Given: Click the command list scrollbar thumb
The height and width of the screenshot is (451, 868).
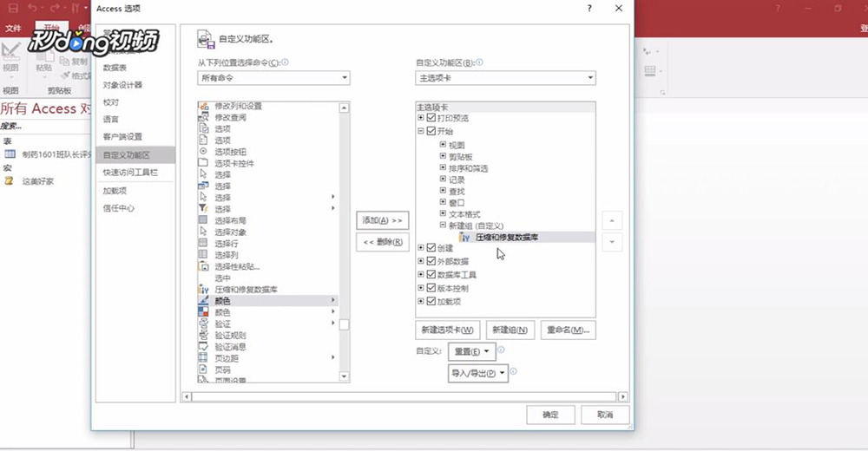Looking at the screenshot, I should 345,324.
